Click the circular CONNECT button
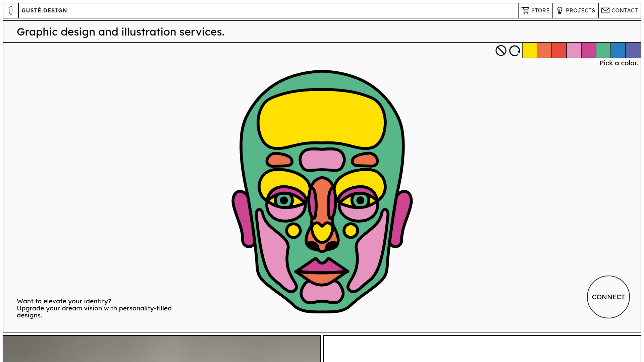This screenshot has width=644, height=362. click(x=608, y=297)
